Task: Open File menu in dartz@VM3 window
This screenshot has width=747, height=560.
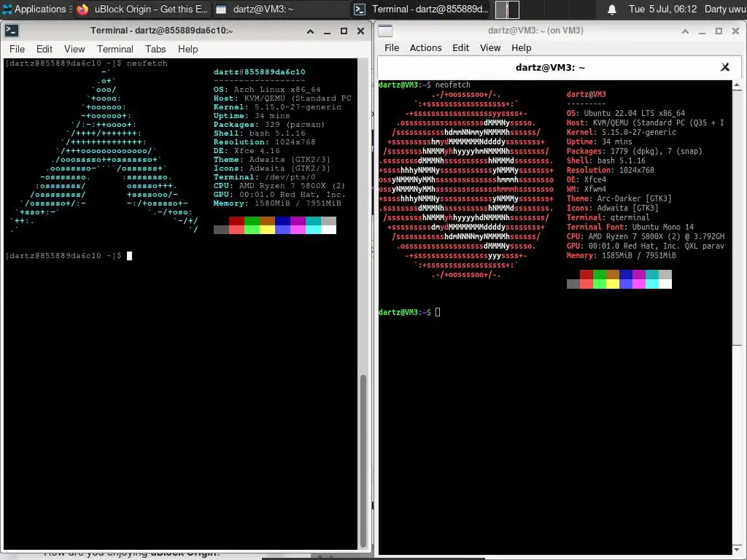Action: (x=392, y=48)
